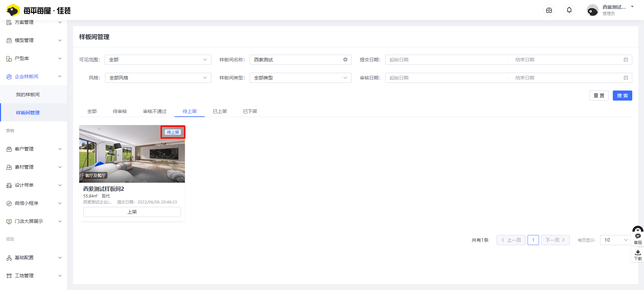Click the 搜索 button

tap(623, 96)
